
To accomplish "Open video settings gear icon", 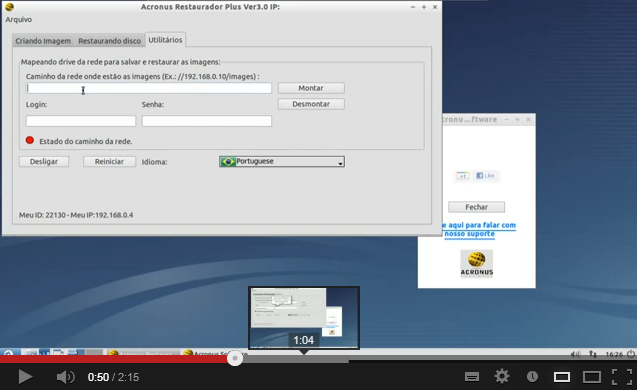I will [x=502, y=377].
